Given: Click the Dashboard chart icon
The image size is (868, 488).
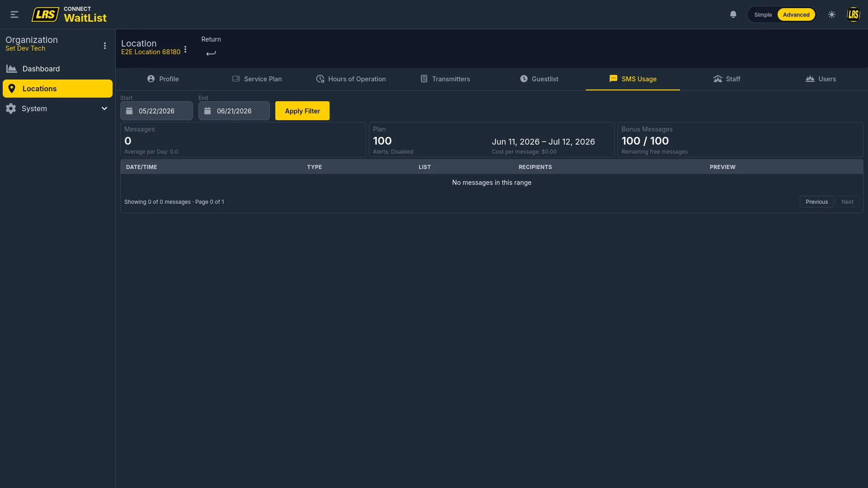Looking at the screenshot, I should click(12, 69).
